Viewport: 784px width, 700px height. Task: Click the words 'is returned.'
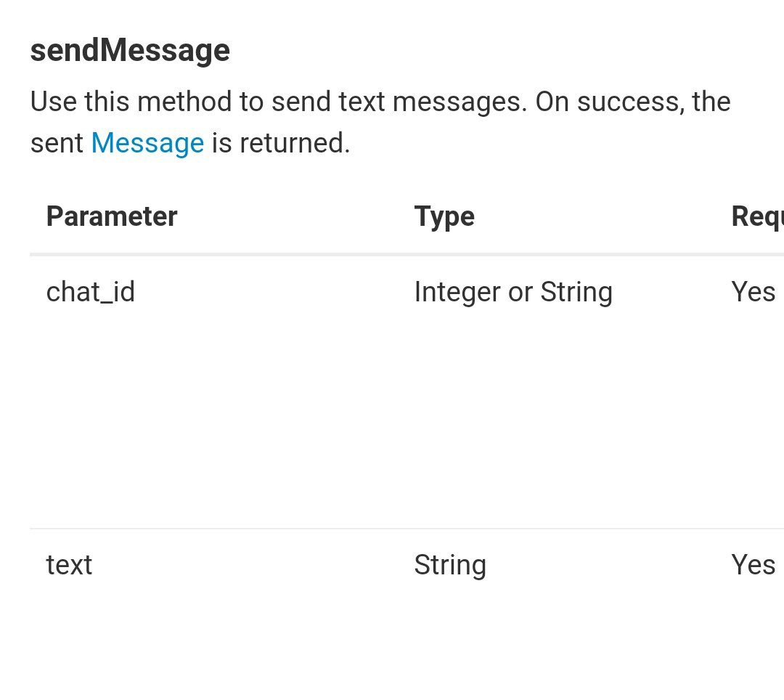click(x=281, y=143)
